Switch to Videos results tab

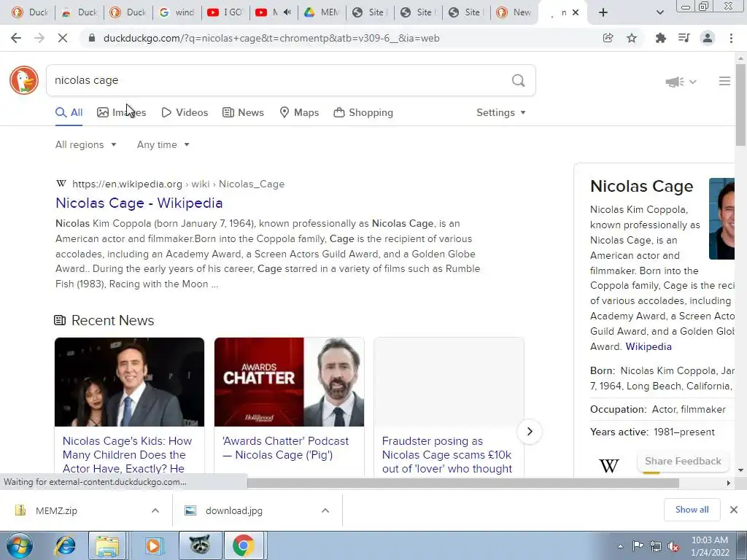[x=185, y=113]
